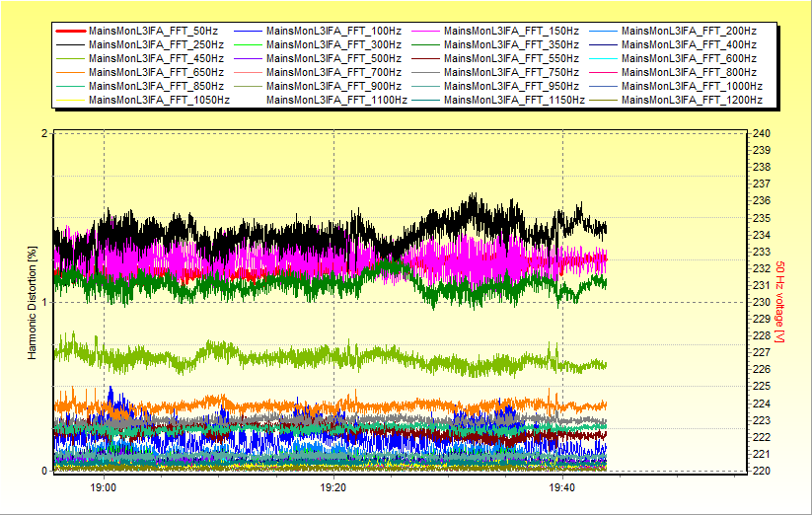Click the MainsMonL3IFA_FFT_1000Hz legend label
Screen dimensions: 812x515
692,86
